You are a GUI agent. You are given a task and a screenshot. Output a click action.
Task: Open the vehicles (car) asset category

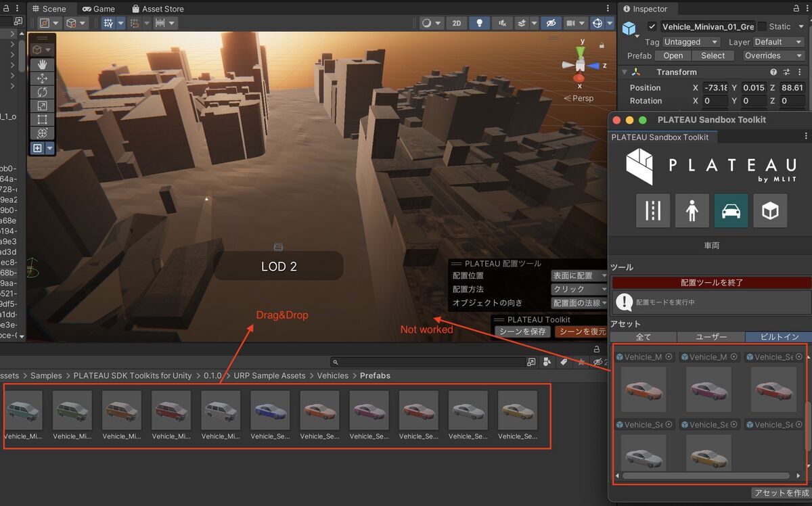pos(731,210)
